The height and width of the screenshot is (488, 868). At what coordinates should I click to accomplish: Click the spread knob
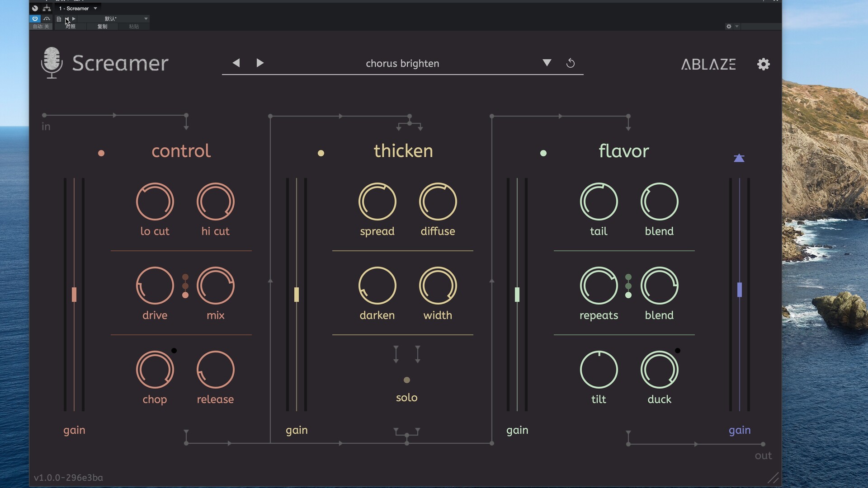click(377, 202)
